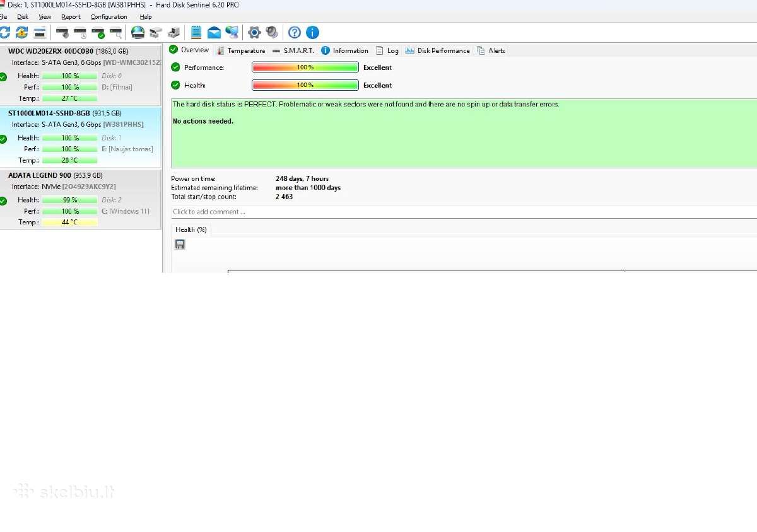Switch to the Disk Performance tab
The height and width of the screenshot is (532, 757).
point(438,50)
